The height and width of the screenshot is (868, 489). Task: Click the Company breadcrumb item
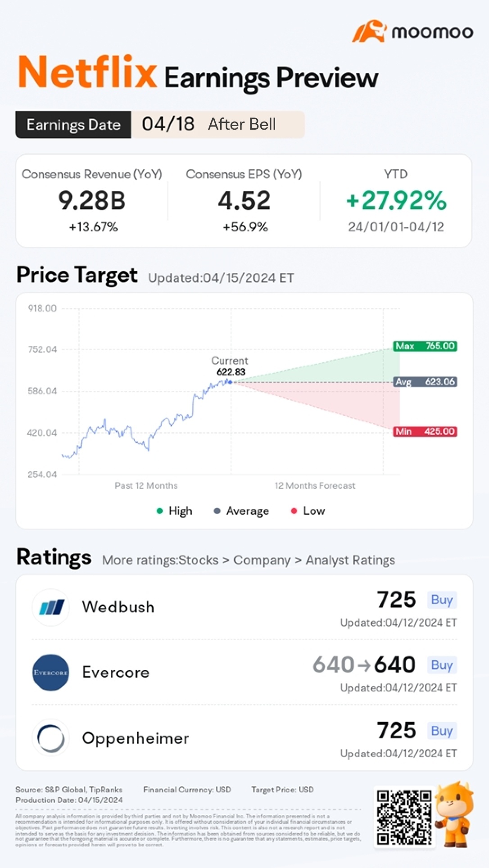[262, 561]
